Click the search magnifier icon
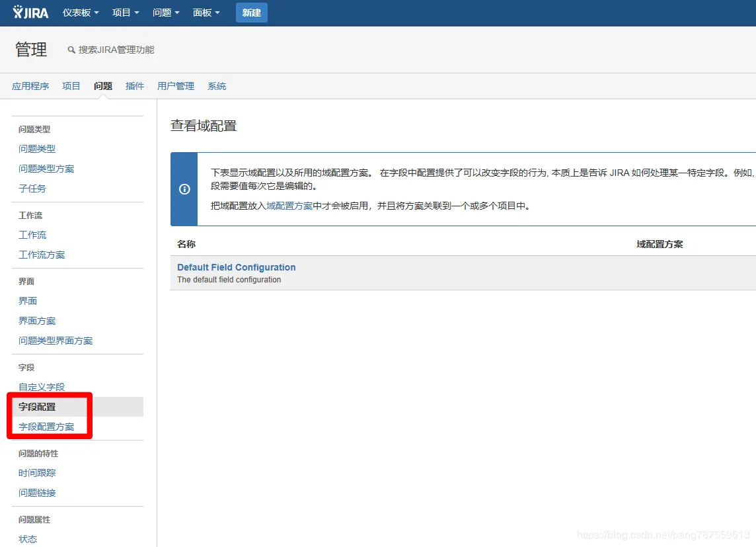 pos(71,50)
